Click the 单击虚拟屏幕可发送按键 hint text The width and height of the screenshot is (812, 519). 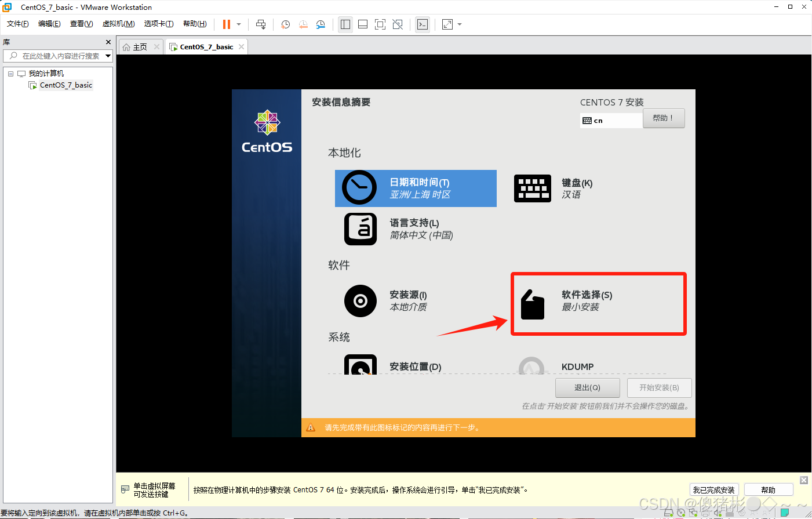pyautogui.click(x=154, y=490)
